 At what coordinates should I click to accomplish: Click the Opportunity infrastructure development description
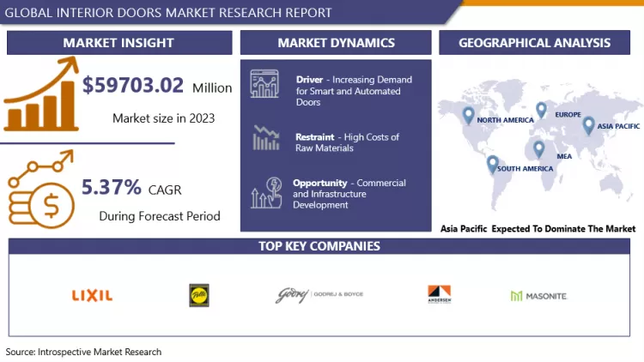tap(349, 194)
